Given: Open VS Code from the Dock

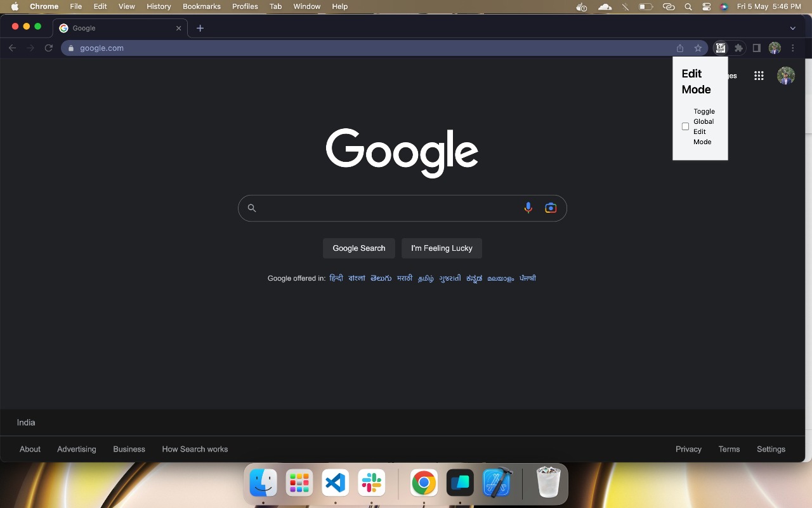Looking at the screenshot, I should point(335,483).
